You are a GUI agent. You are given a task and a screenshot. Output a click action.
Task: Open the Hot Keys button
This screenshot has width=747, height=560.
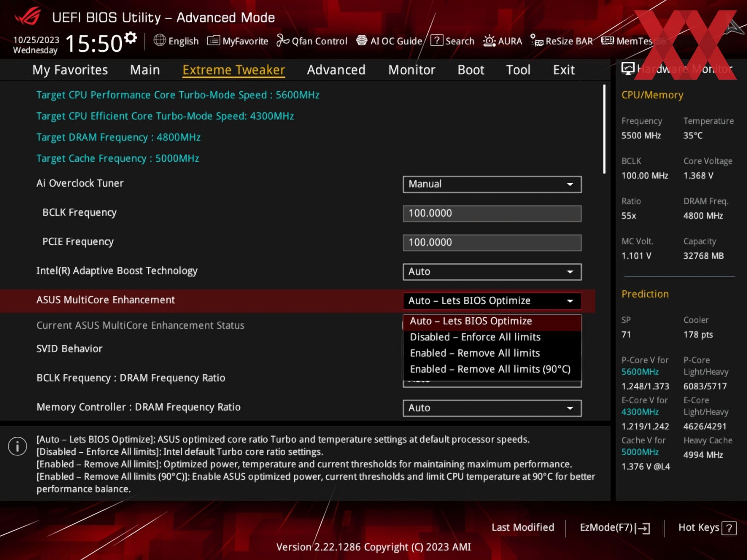(707, 528)
